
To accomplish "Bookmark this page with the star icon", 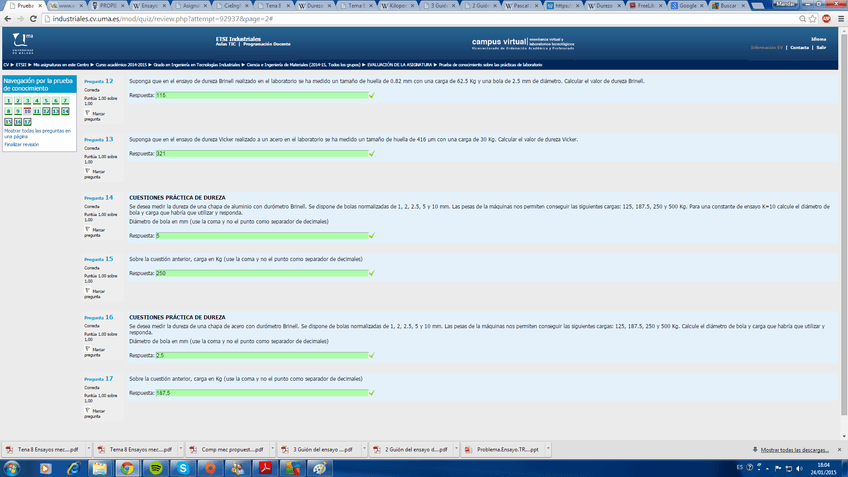I will click(812, 18).
